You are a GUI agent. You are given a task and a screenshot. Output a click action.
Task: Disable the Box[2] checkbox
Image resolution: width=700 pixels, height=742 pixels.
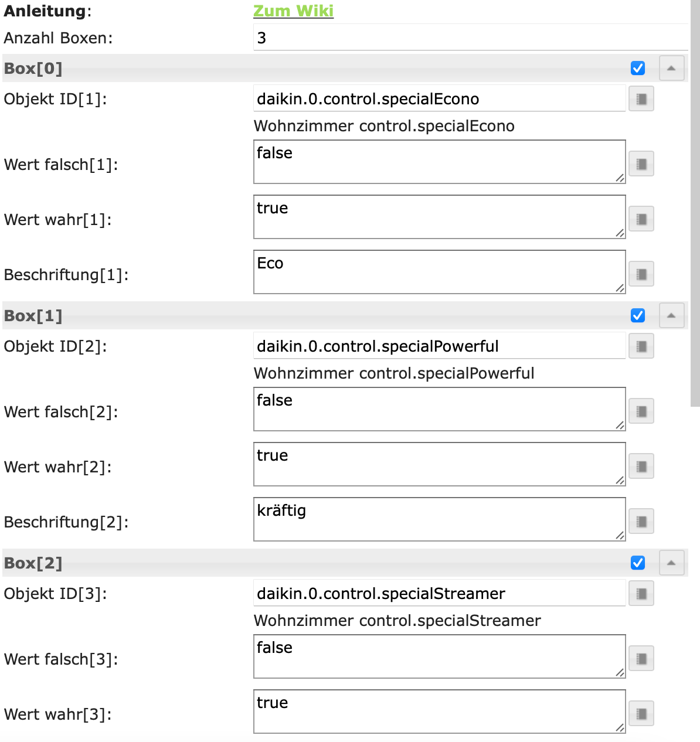click(x=638, y=563)
